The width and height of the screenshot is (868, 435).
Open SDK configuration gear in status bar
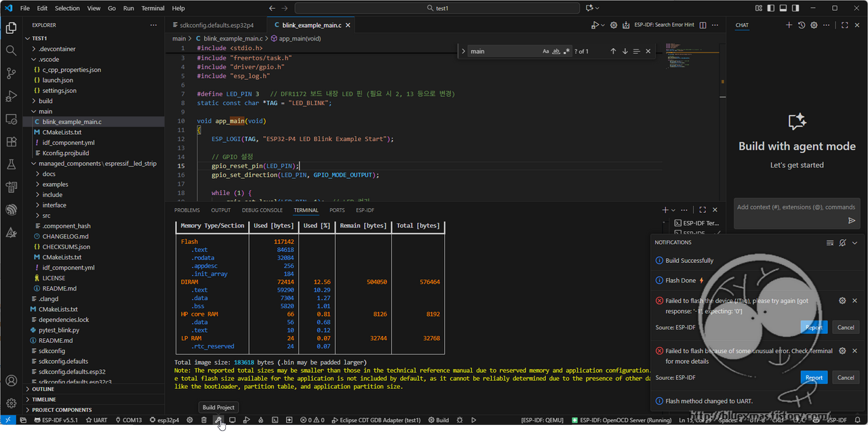pyautogui.click(x=190, y=420)
